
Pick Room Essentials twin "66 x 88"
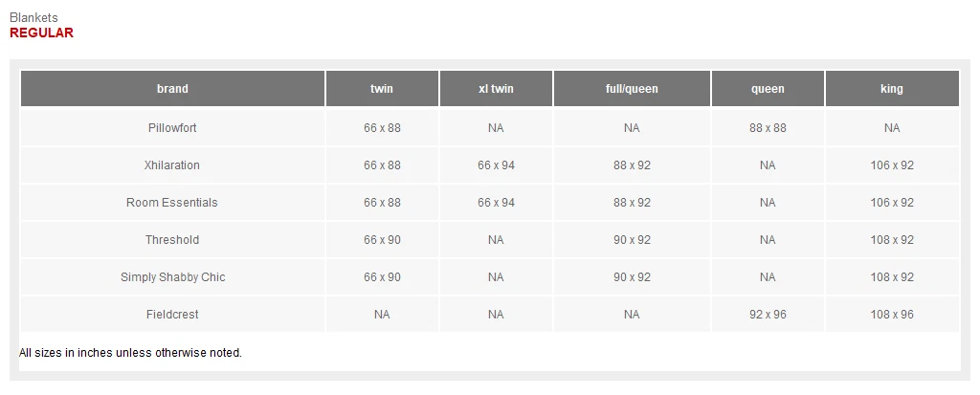click(x=382, y=203)
